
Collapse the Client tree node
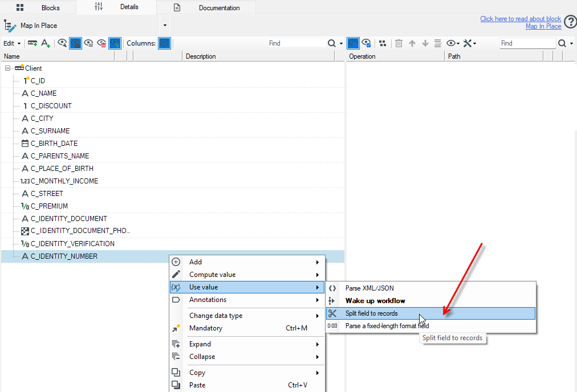coord(7,68)
